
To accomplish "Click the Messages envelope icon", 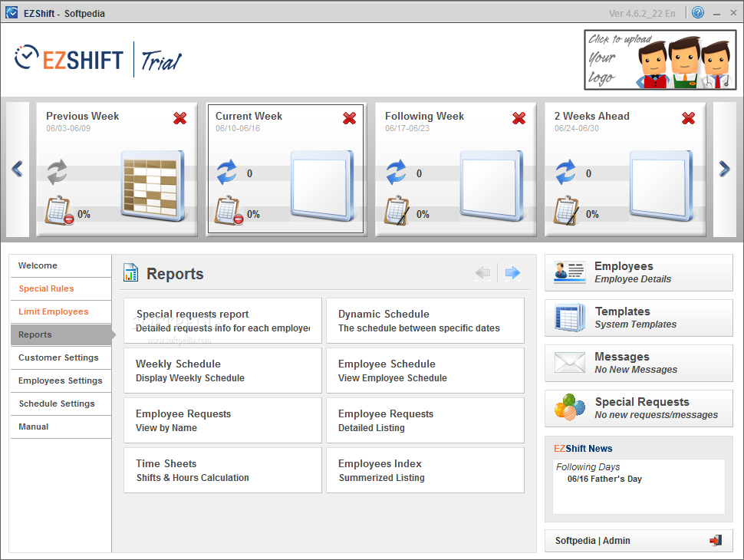I will coord(569,363).
